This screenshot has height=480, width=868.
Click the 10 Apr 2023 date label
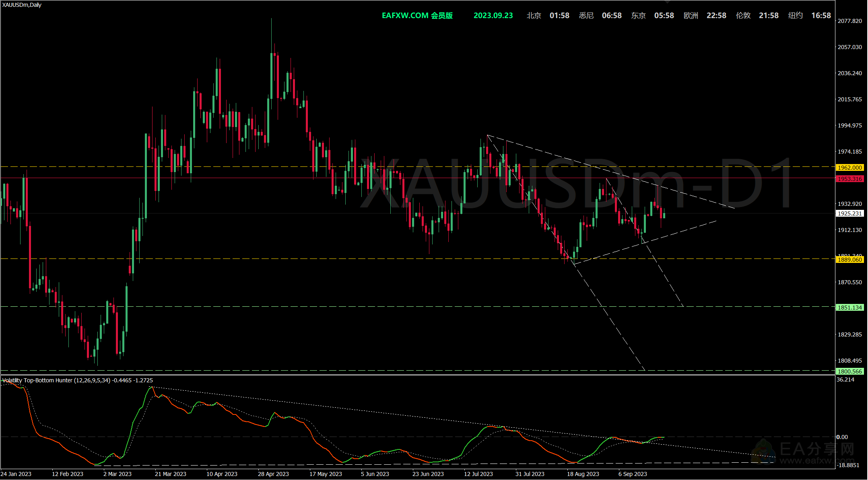tap(222, 474)
